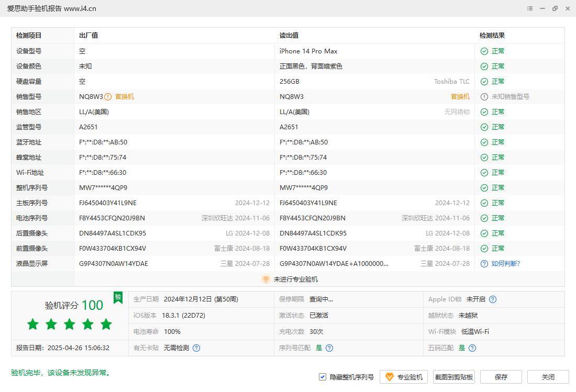
Task: Save the report with 保存 button
Action: (501, 377)
